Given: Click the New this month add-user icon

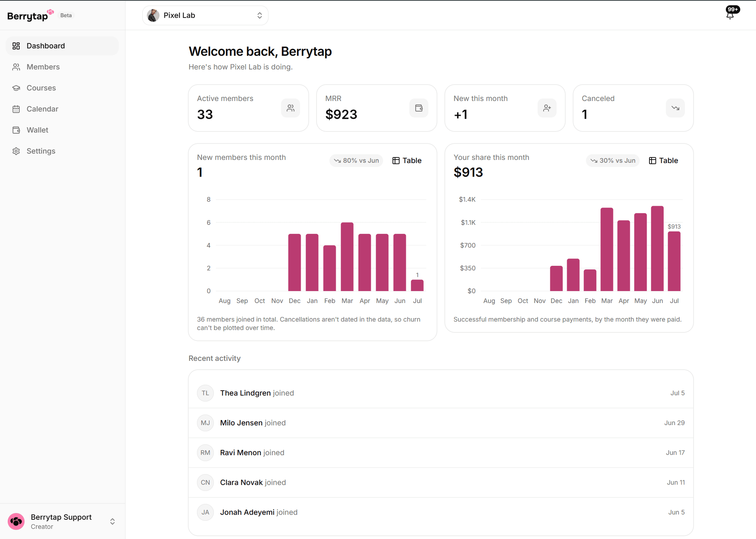Looking at the screenshot, I should pyautogui.click(x=547, y=108).
